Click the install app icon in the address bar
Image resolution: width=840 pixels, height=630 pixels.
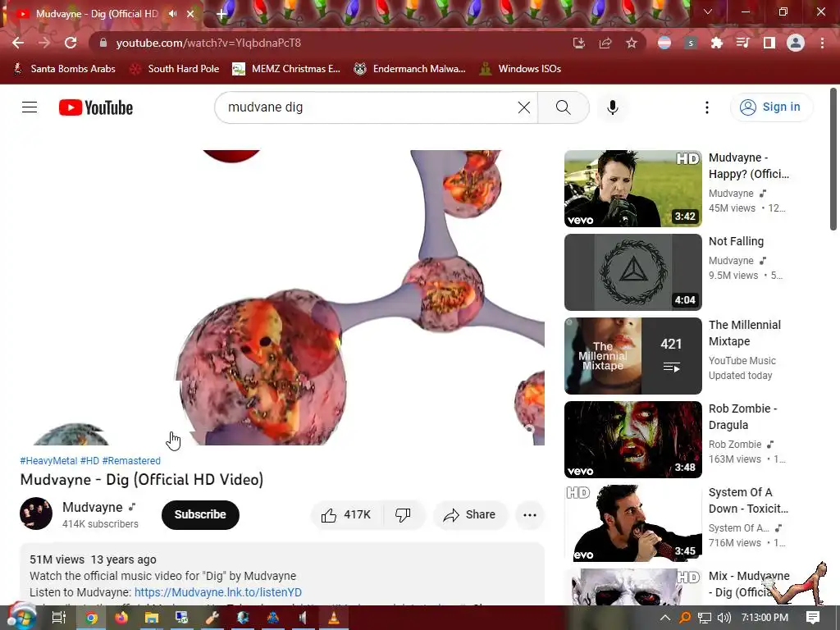tap(578, 43)
